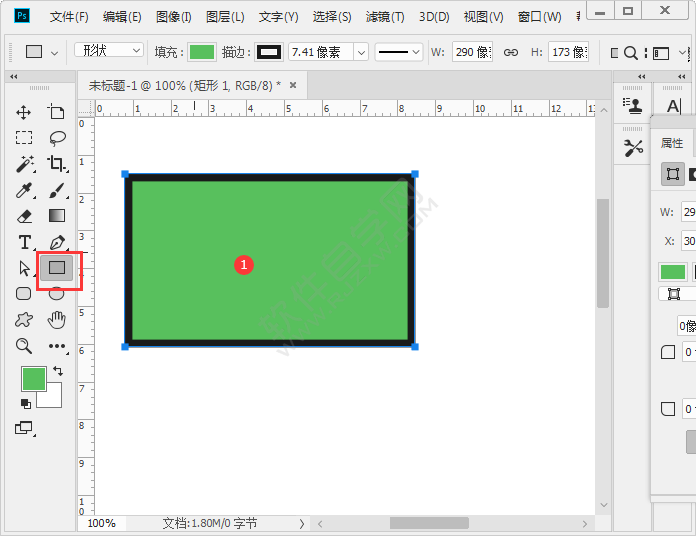Viewport: 696px width, 536px height.
Task: Click the vertical scrollbar down arrow
Action: (603, 504)
